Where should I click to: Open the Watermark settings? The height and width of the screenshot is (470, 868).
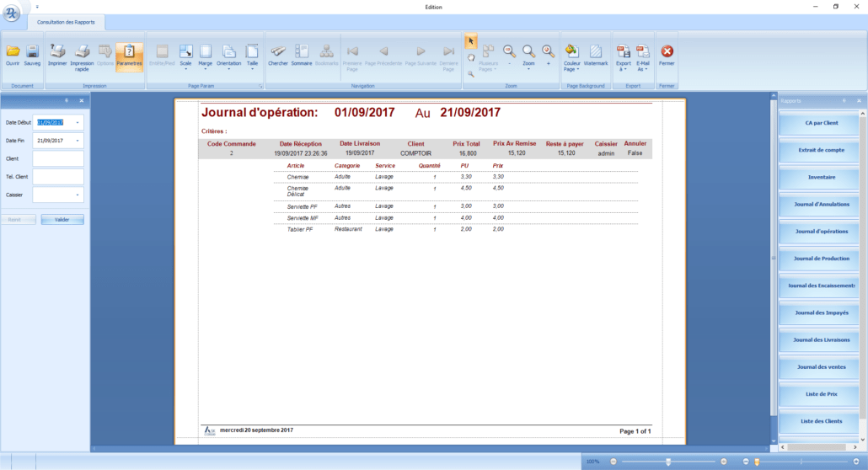[596, 56]
